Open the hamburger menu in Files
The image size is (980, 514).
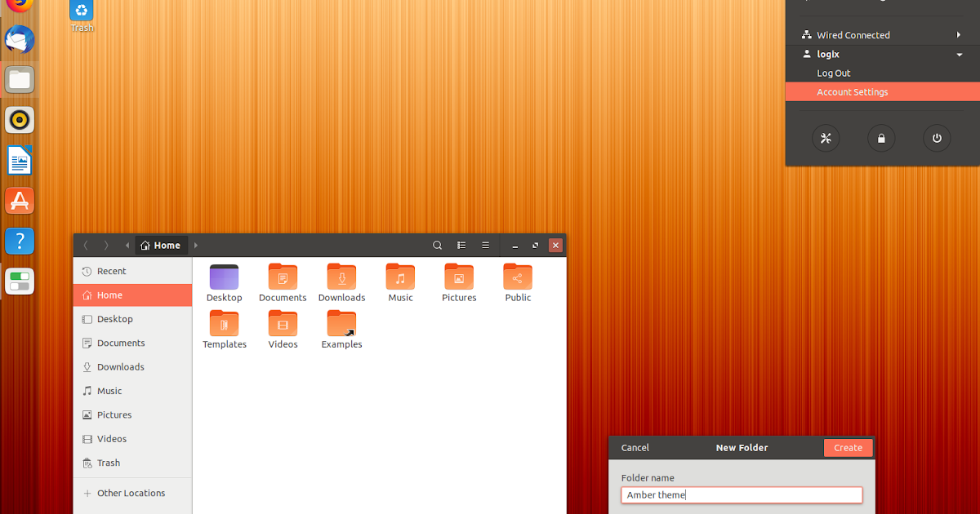coord(485,245)
